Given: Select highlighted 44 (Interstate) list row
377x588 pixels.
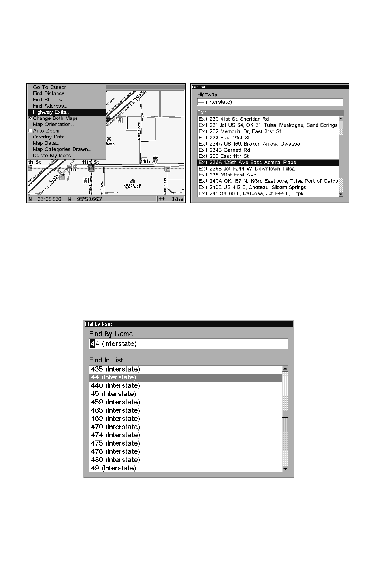Looking at the screenshot, I should [x=186, y=377].
